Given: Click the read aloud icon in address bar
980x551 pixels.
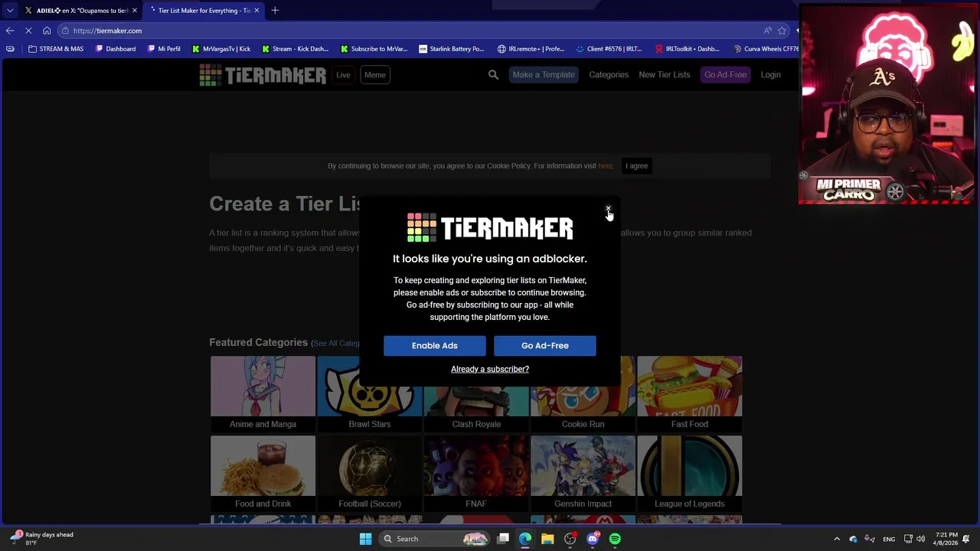Looking at the screenshot, I should pos(767,31).
